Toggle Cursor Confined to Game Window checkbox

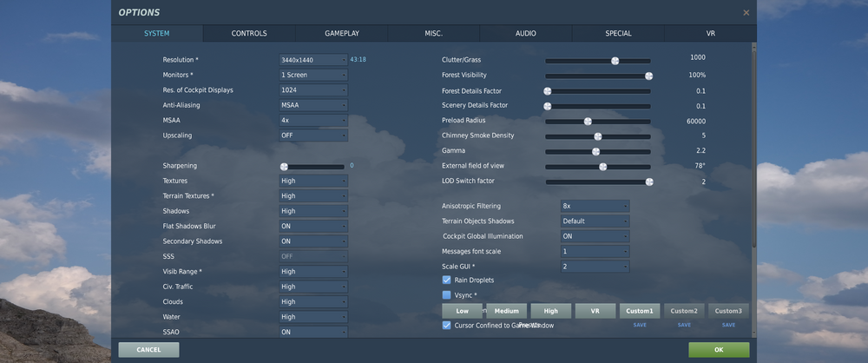click(x=446, y=326)
